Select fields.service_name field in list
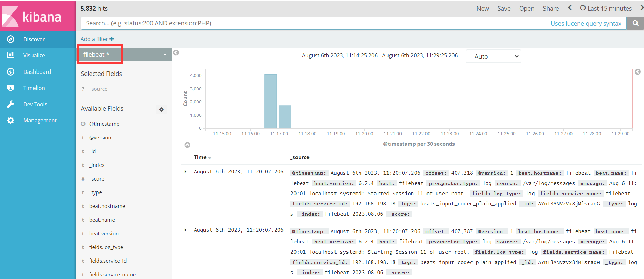 pos(112,274)
